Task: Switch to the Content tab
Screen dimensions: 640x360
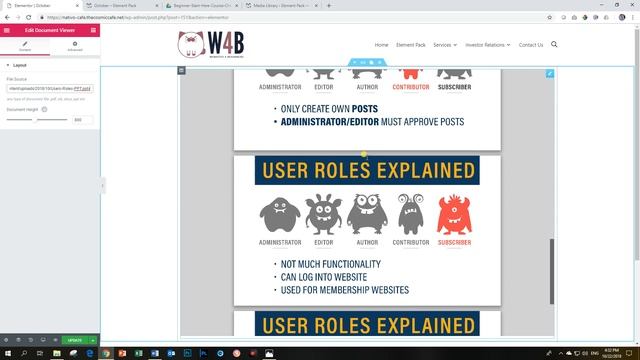Action: 25,46
